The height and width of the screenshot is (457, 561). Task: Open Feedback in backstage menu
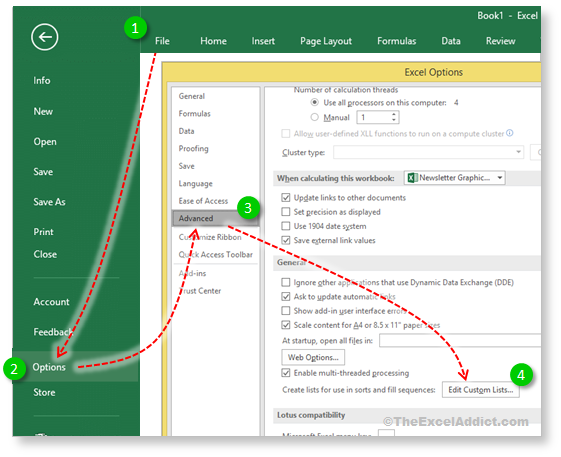click(53, 332)
